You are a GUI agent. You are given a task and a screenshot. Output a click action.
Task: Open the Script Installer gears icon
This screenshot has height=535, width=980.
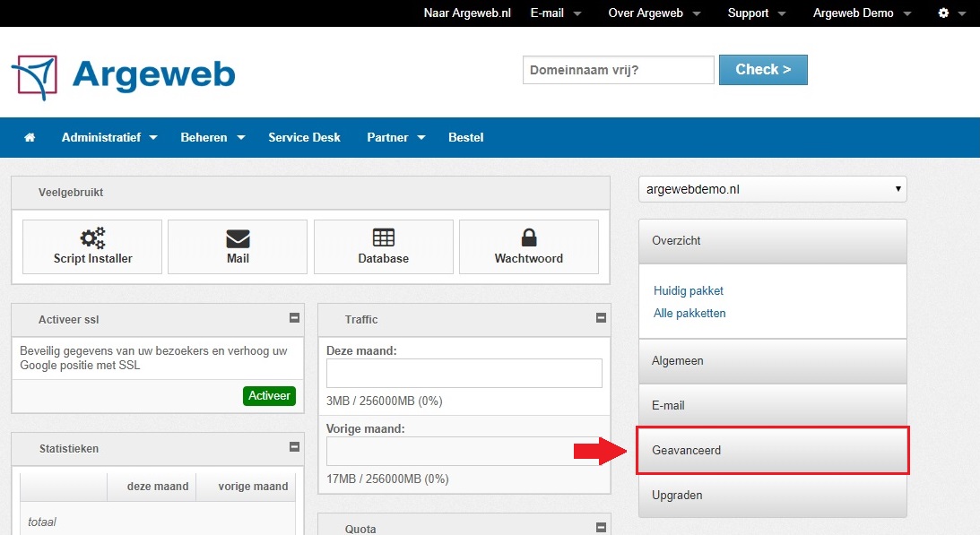92,238
